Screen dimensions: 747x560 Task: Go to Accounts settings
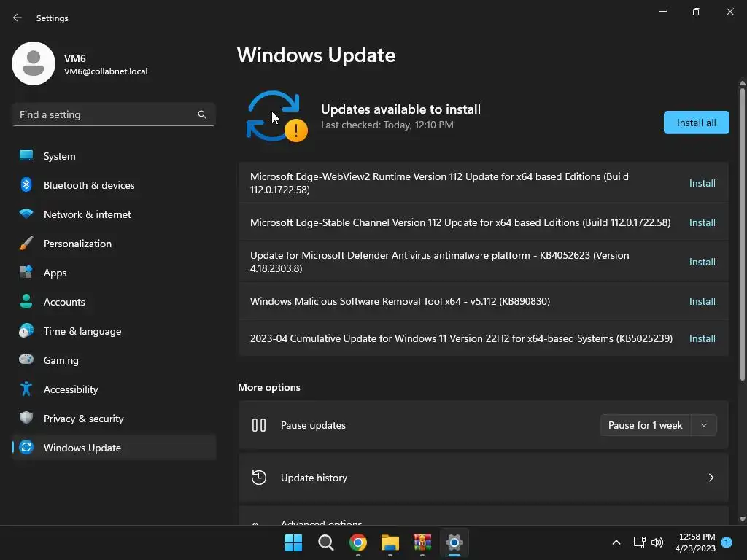[114, 301]
